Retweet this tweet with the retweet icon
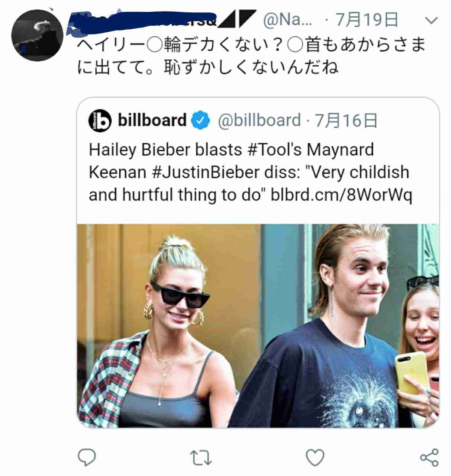 (x=201, y=458)
